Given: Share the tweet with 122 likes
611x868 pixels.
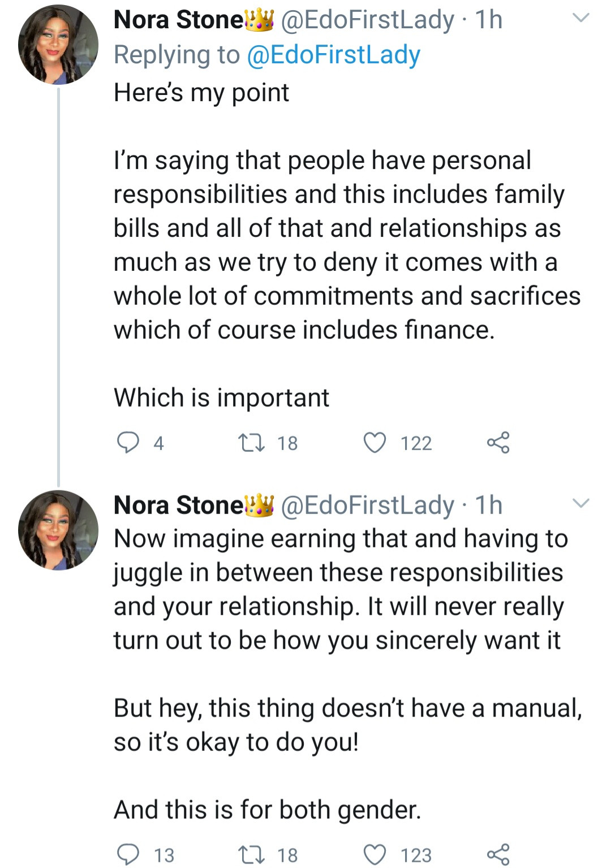Looking at the screenshot, I should click(x=498, y=442).
